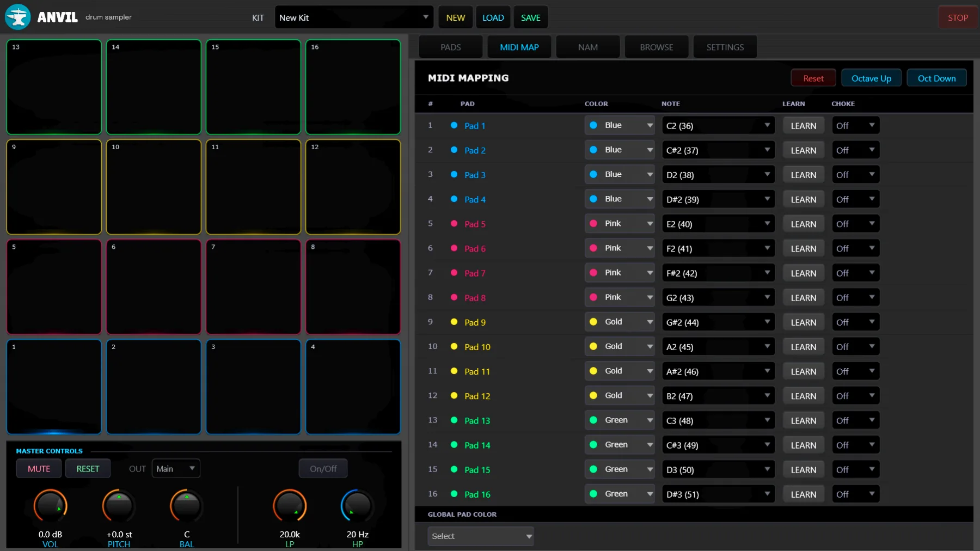Open the NAM tab
The image size is (980, 551).
coord(587,47)
